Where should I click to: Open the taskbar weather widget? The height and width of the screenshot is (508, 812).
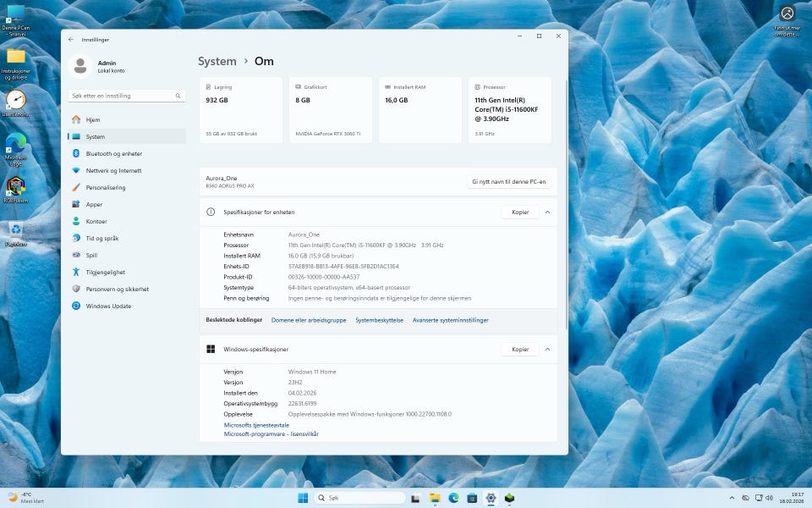(x=27, y=498)
